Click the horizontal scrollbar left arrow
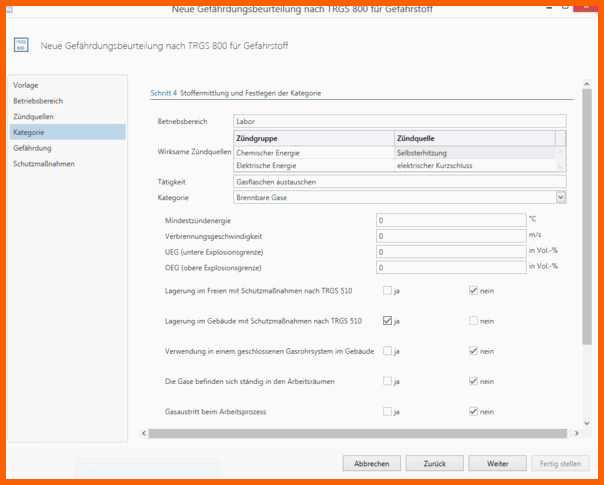Screen dimensions: 604x485 (x=145, y=433)
